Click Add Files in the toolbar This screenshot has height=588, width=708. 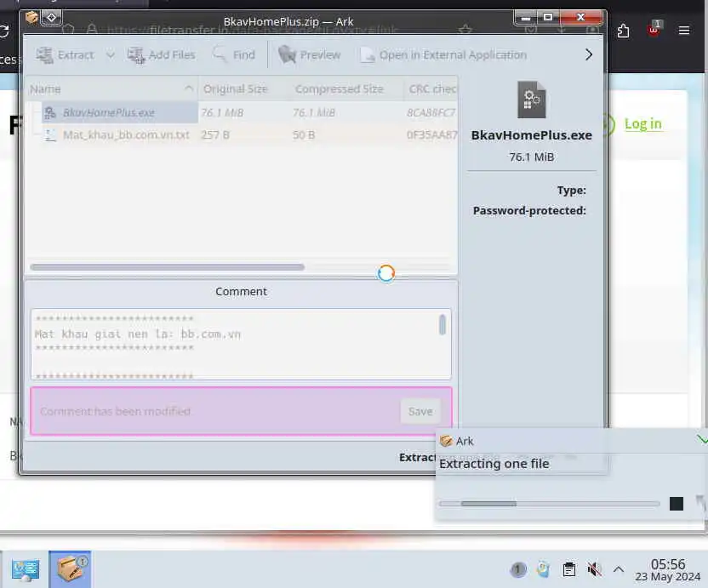click(x=161, y=55)
